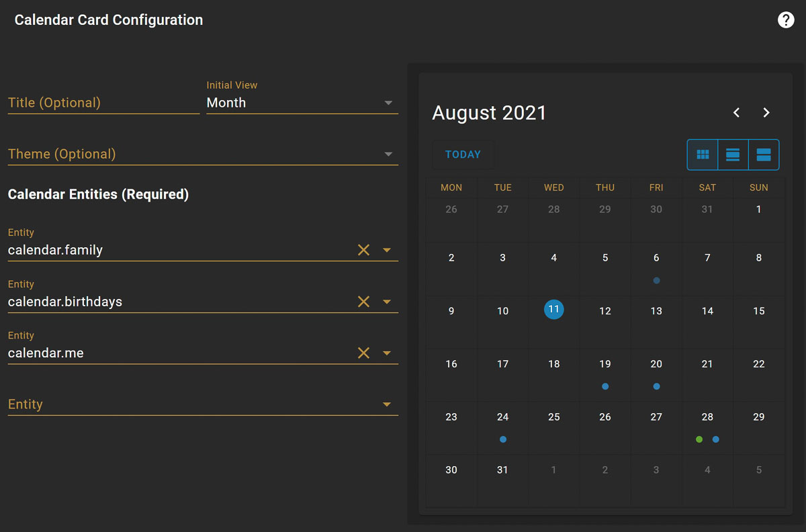Click the TODAY button

pos(463,154)
